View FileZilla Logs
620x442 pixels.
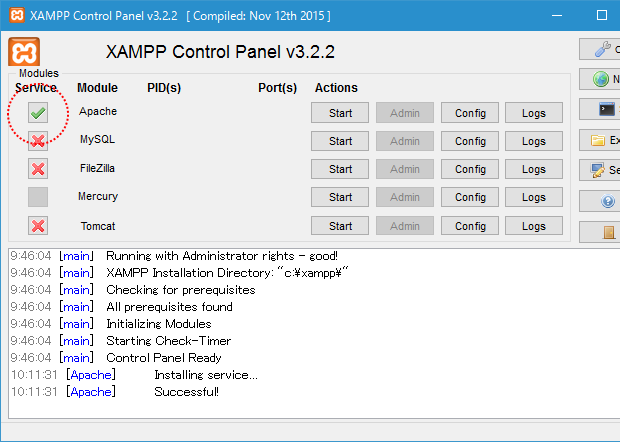click(x=534, y=169)
